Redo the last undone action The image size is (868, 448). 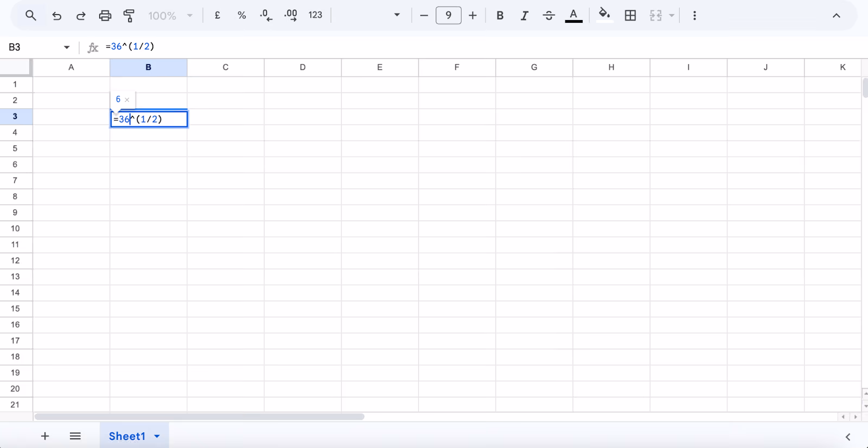[x=81, y=16]
